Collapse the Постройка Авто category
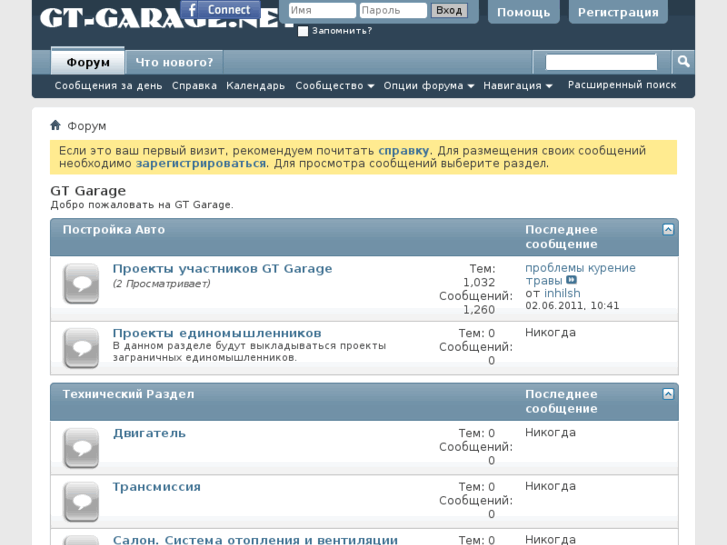 click(x=668, y=230)
